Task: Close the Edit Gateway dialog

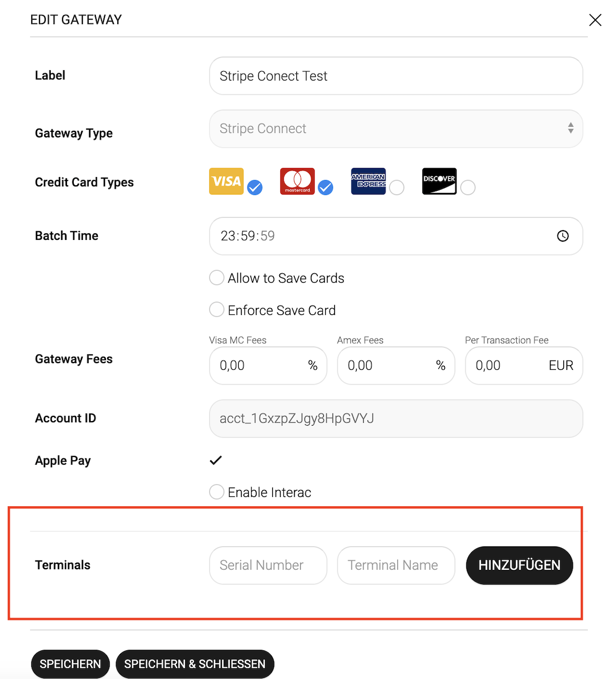Action: (595, 20)
